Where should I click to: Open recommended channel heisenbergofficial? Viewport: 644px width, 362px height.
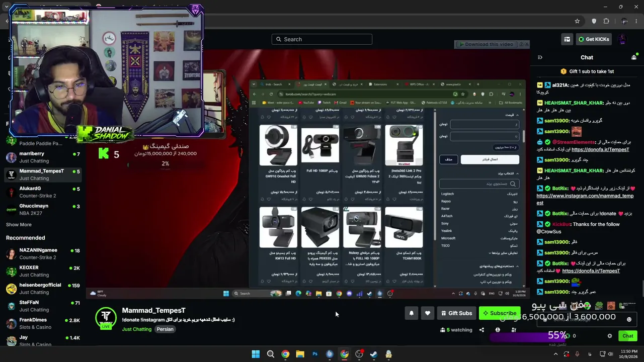42,289
